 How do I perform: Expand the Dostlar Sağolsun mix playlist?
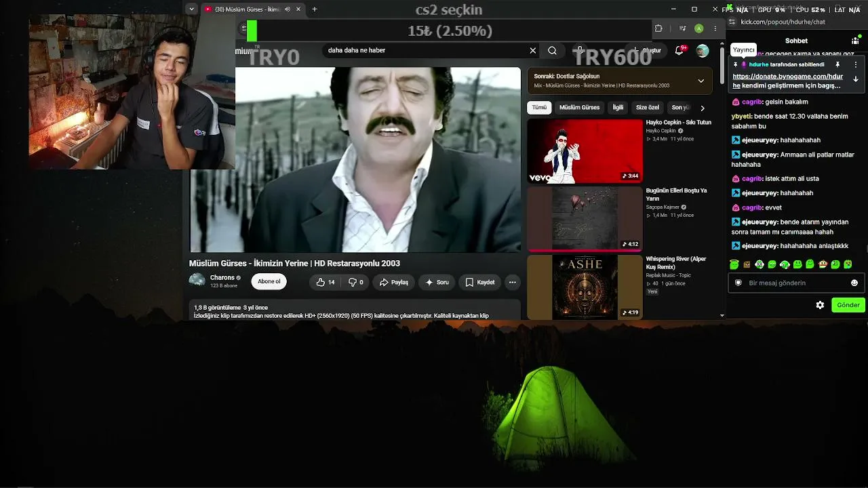pyautogui.click(x=701, y=81)
